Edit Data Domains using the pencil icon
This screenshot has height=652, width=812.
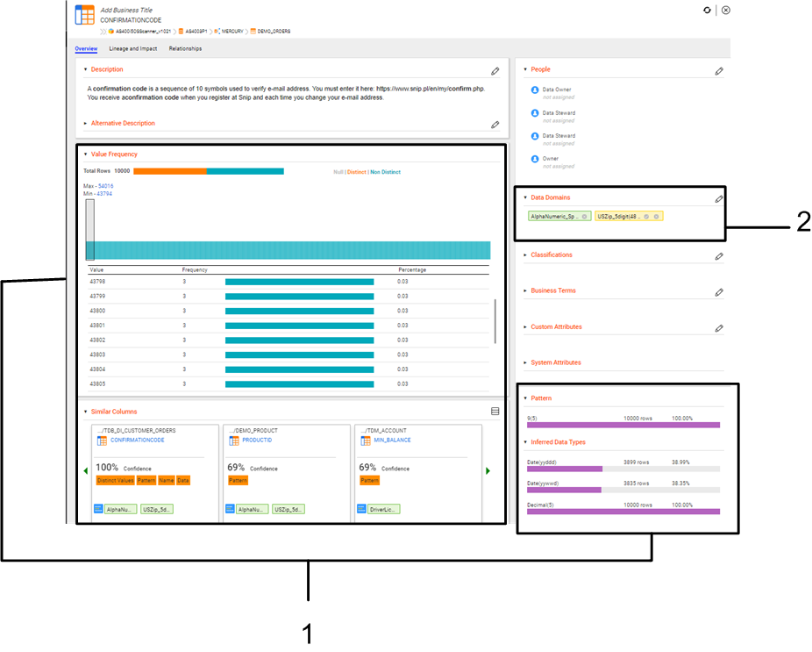[719, 199]
